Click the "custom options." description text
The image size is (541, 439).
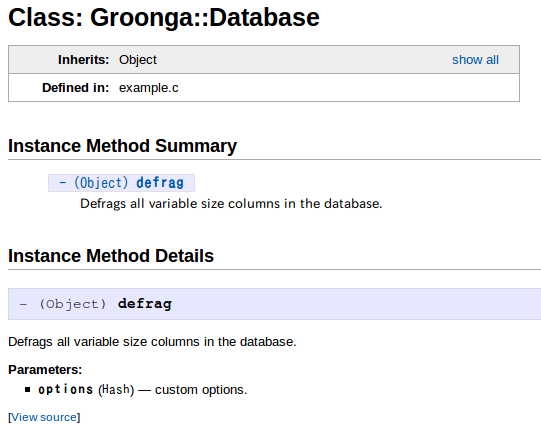click(x=201, y=390)
